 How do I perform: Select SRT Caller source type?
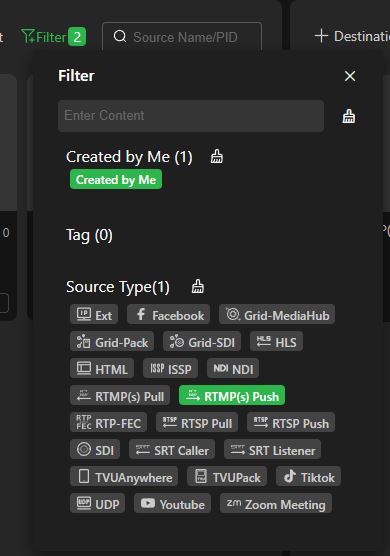tap(172, 449)
